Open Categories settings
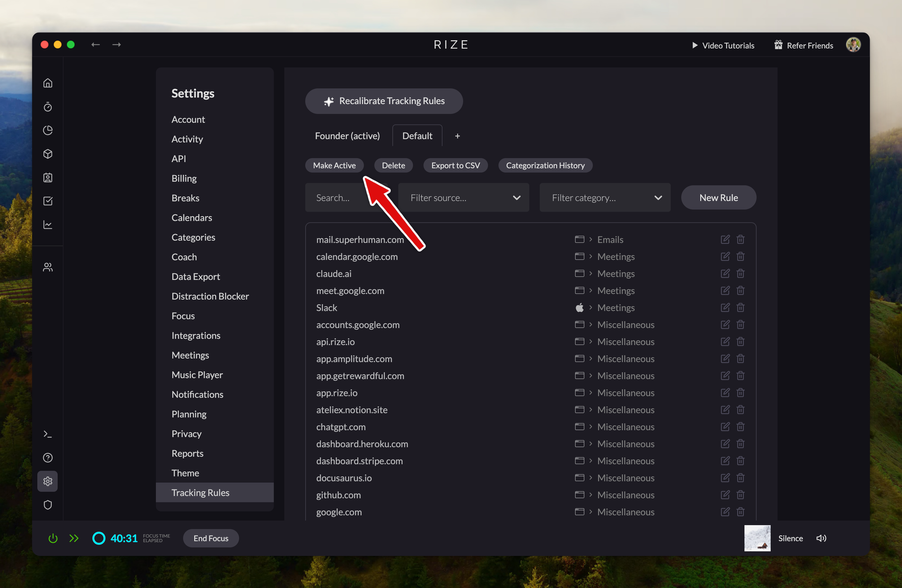Image resolution: width=902 pixels, height=588 pixels. pos(193,237)
